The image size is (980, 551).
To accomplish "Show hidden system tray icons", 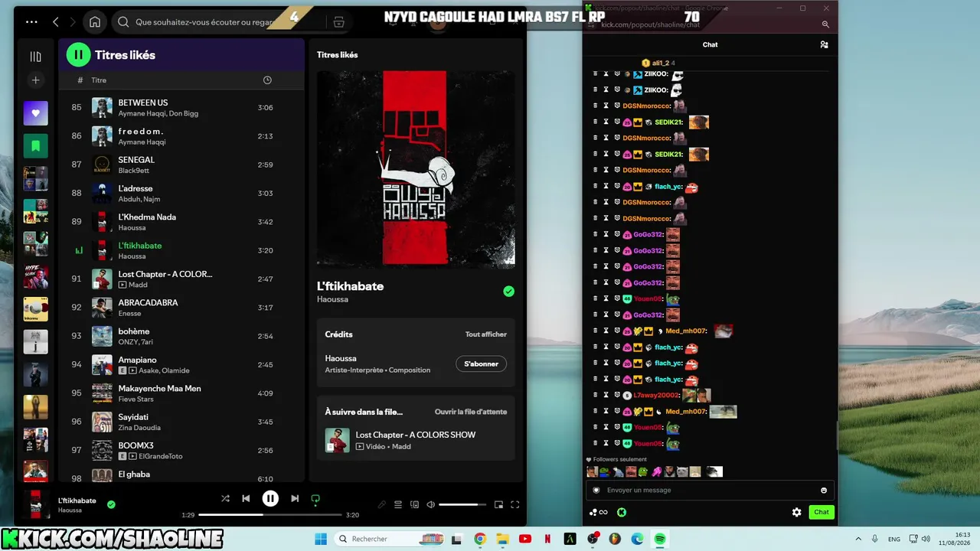I will pyautogui.click(x=857, y=539).
